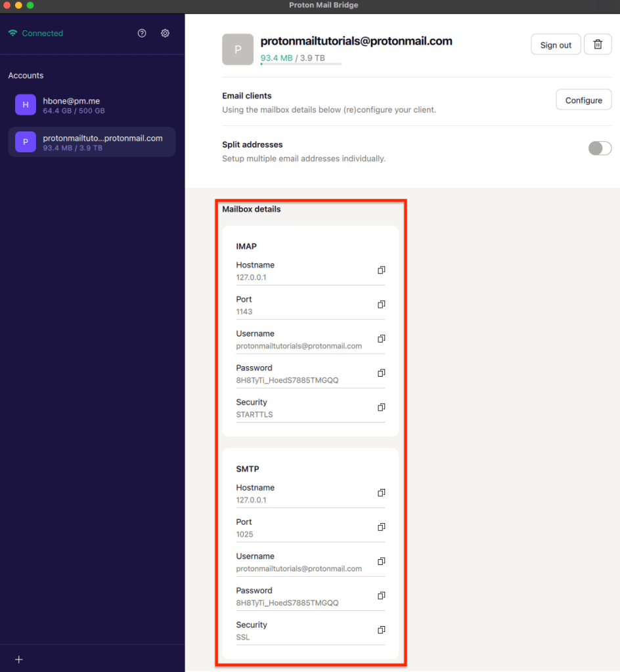Click the Connected wifi status icon

pos(13,33)
